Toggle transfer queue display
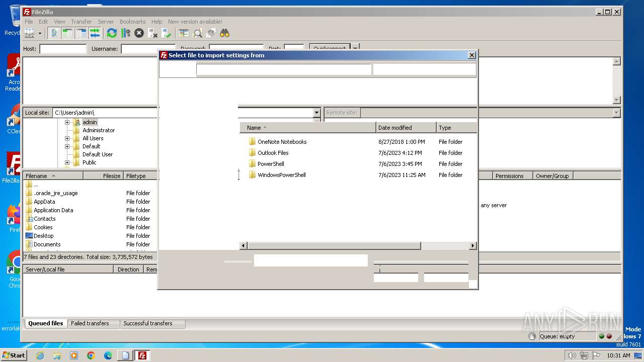Image resolution: width=644 pixels, height=362 pixels. [x=95, y=33]
